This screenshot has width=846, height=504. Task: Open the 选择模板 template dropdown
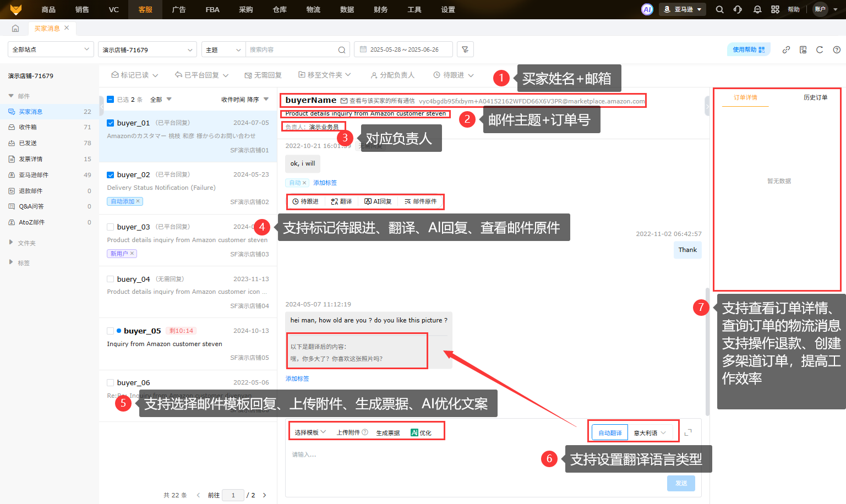pyautogui.click(x=310, y=432)
